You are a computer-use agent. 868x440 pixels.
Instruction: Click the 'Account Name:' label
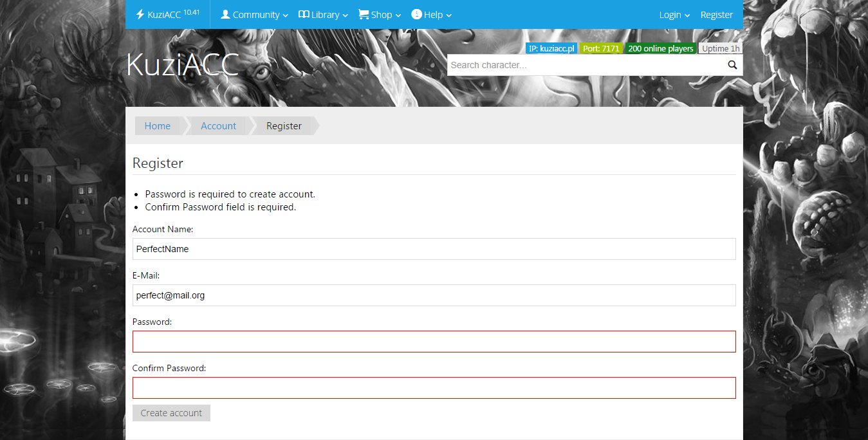163,229
